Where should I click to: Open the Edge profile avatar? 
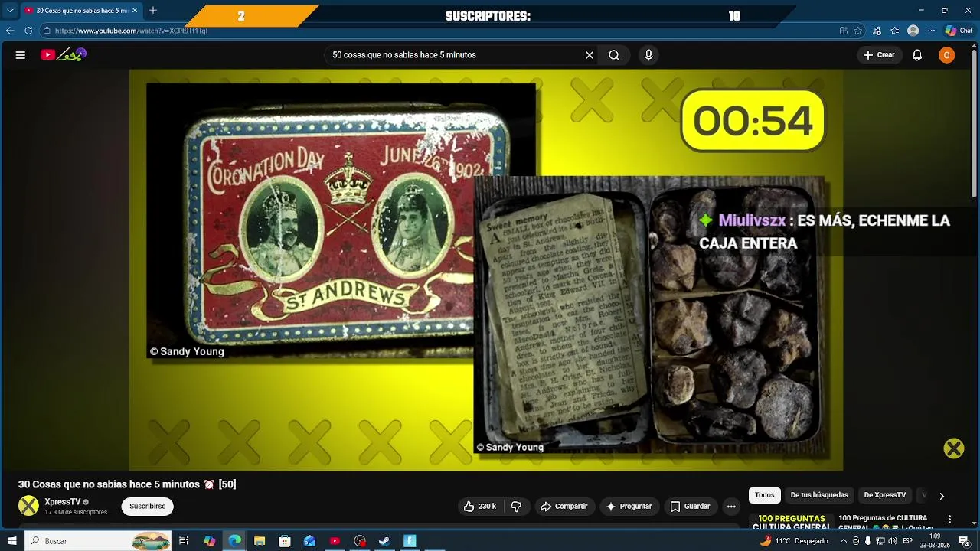click(913, 31)
